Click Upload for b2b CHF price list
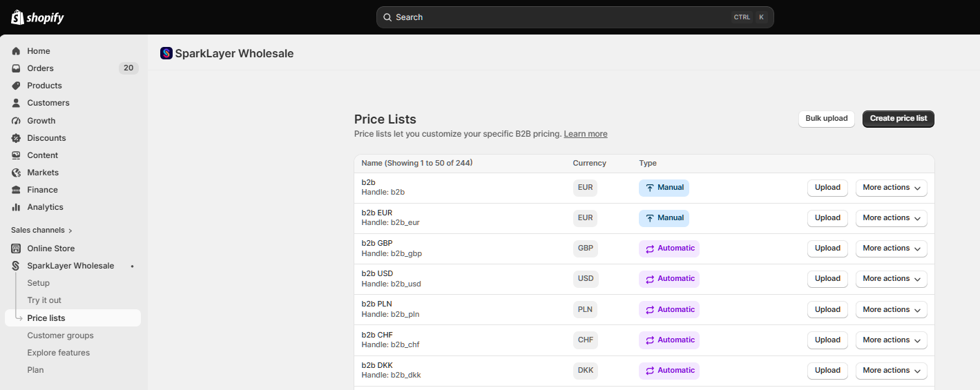 (x=827, y=340)
